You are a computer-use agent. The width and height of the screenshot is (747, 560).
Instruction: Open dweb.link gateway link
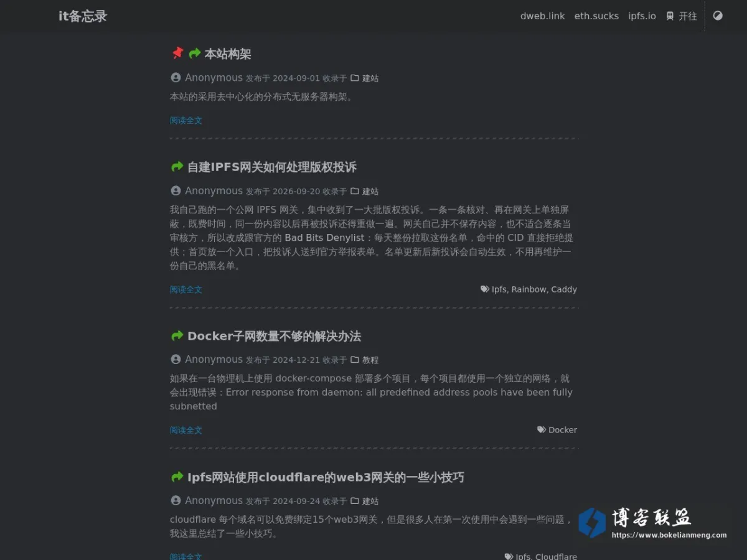[543, 16]
